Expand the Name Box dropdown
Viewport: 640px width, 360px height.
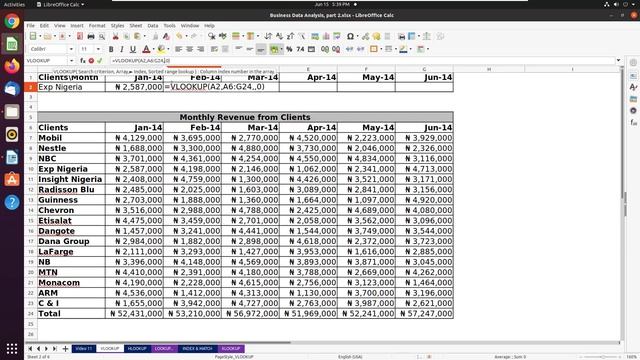click(x=71, y=60)
